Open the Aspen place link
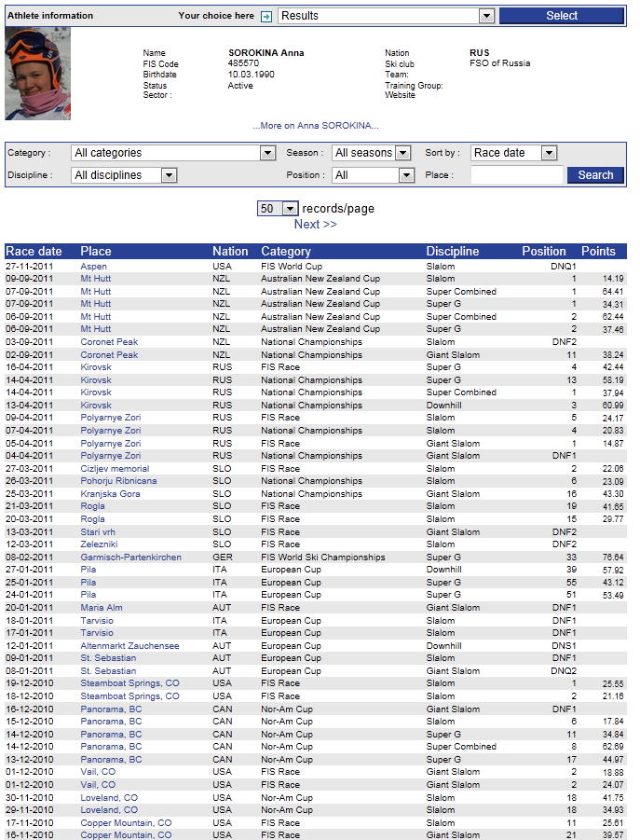 point(94,267)
